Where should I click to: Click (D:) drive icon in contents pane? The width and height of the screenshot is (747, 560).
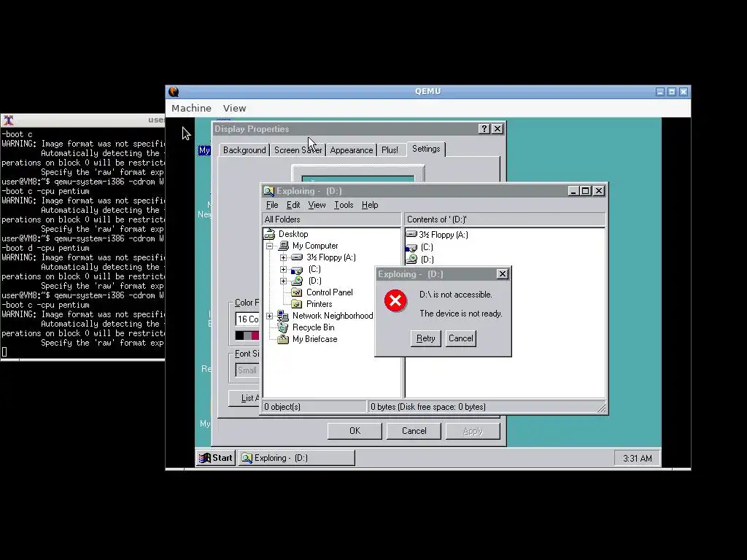coord(411,259)
